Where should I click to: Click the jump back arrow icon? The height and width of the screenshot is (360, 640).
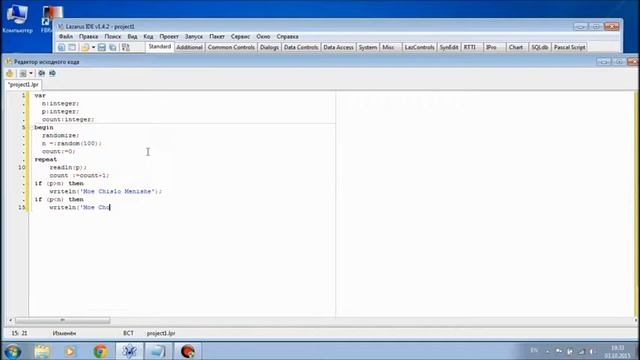coord(41,73)
